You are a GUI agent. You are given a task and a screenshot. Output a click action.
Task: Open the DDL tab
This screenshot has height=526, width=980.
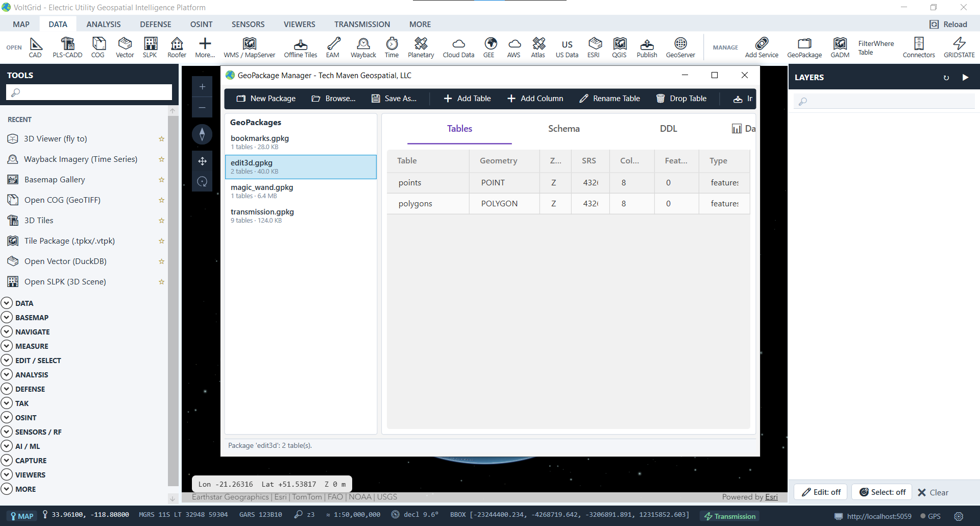point(669,129)
